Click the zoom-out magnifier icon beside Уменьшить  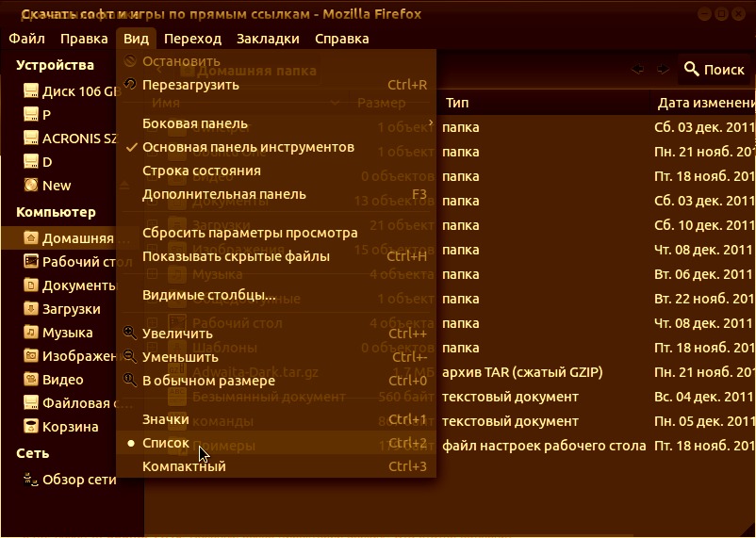(x=130, y=357)
